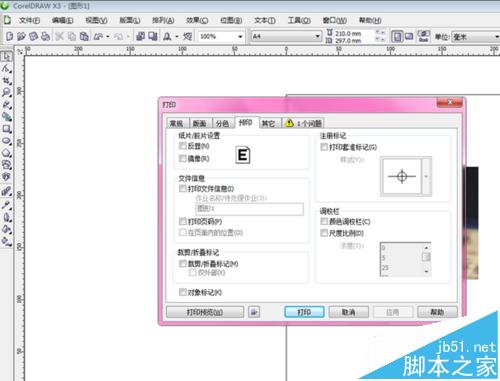Viewport: 500px width, 381px height.
Task: Switch to the 常规 tab in print dialog
Action: pyautogui.click(x=177, y=123)
